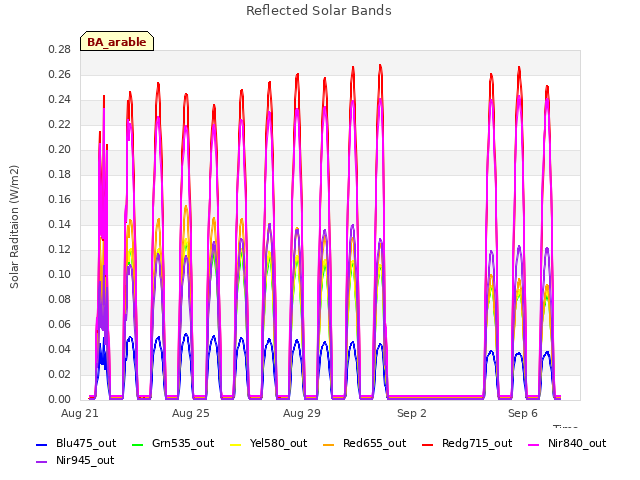This screenshot has height=480, width=640.
Task: Click the 0.10 y-axis tick label
Action: [60, 275]
